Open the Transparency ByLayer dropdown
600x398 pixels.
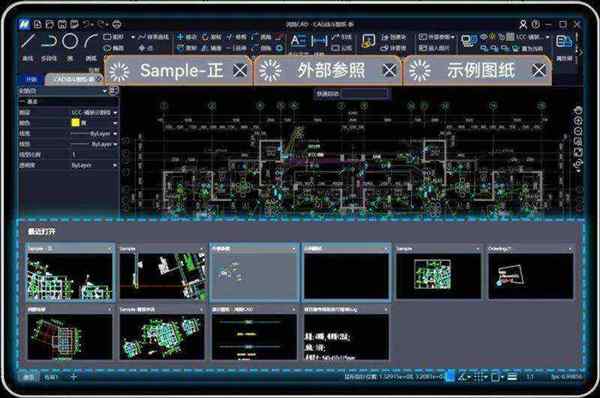pos(115,165)
